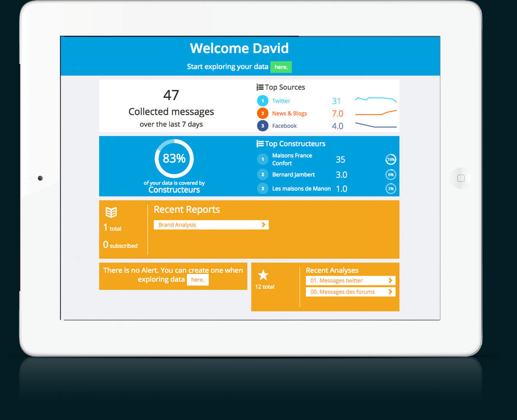
Task: Click the News & Blogs count '7.0'
Action: pos(337,114)
